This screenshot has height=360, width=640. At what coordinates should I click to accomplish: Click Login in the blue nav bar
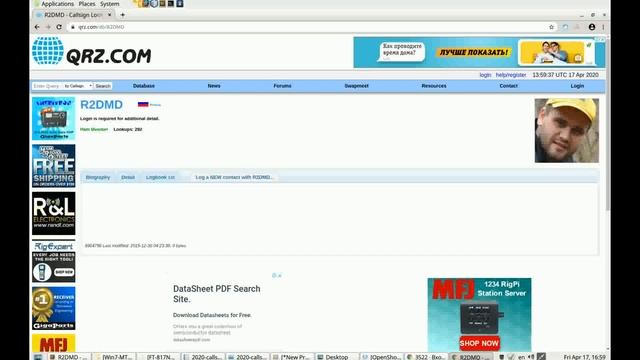(577, 86)
